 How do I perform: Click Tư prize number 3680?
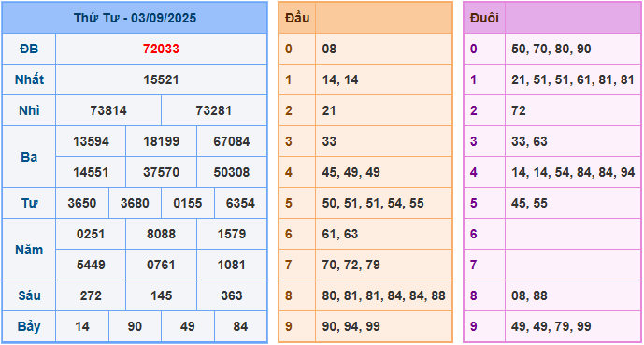[135, 203]
